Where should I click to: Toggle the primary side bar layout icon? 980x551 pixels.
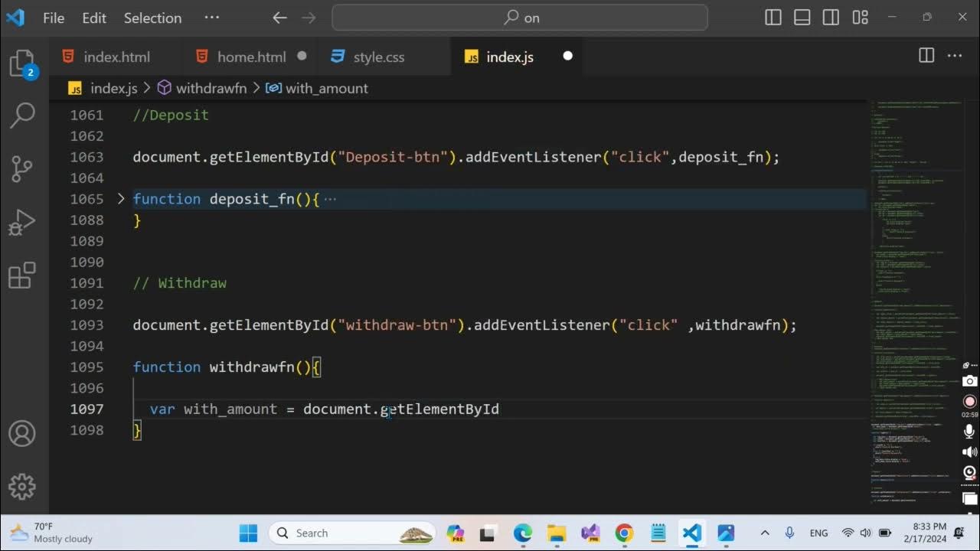click(x=773, y=18)
